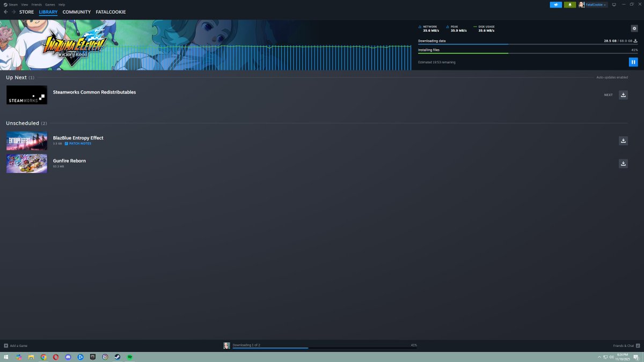Screen dimensions: 644x362
Task: Click the 93.3 MB size under Gunfire Reborn
Action: 58,167
